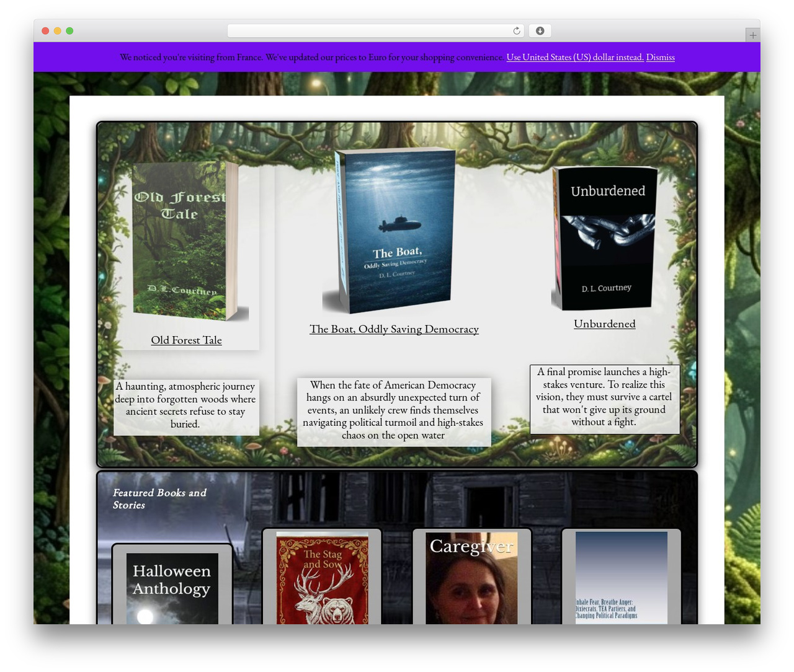Maximize the browser window with green button
The height and width of the screenshot is (672, 794).
(x=69, y=31)
